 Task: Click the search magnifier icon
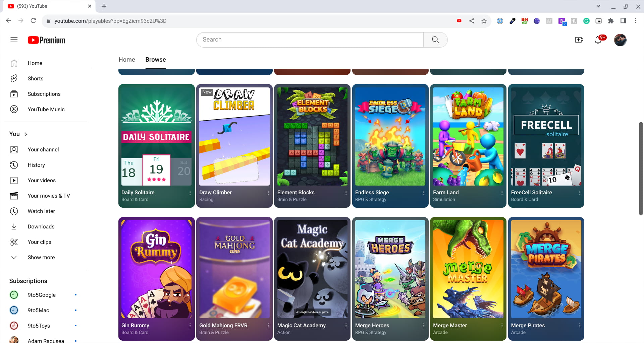click(435, 40)
